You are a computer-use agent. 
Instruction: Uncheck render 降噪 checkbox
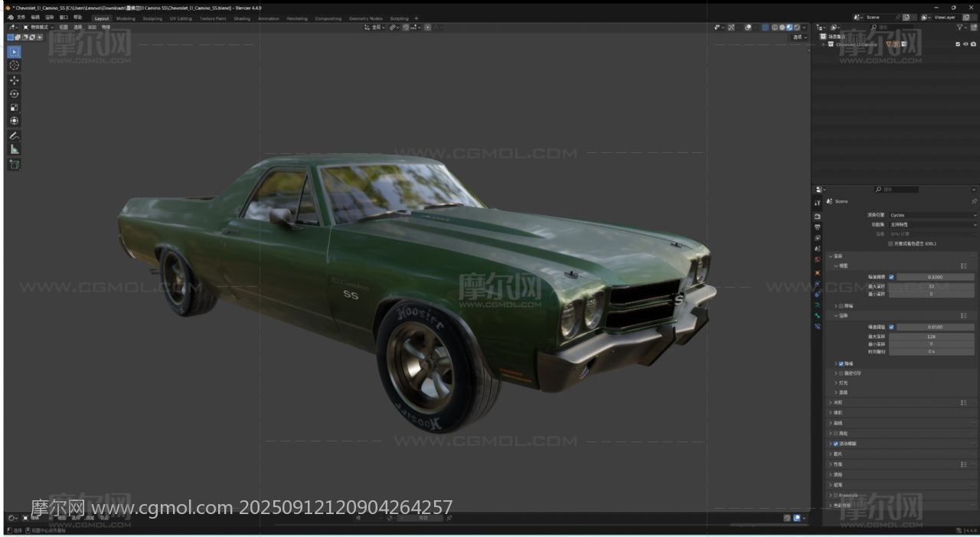(x=841, y=363)
